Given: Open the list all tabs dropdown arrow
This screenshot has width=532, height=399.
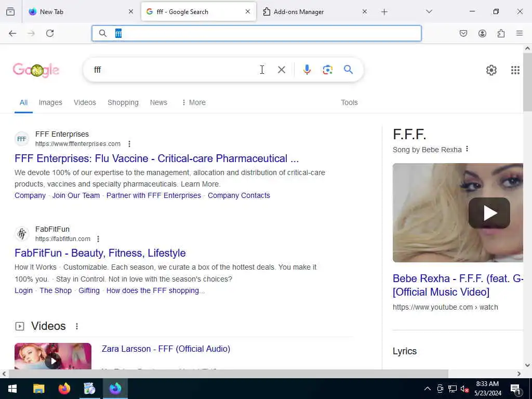Looking at the screenshot, I should [429, 12].
